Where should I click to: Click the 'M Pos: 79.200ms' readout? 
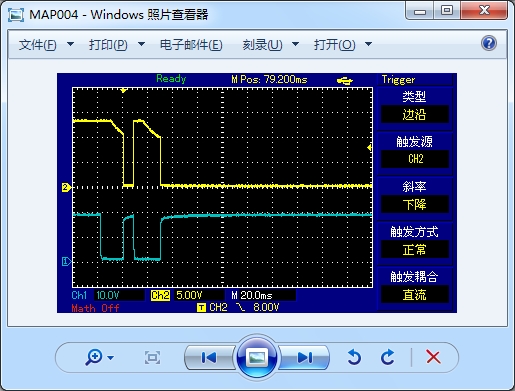click(x=269, y=79)
